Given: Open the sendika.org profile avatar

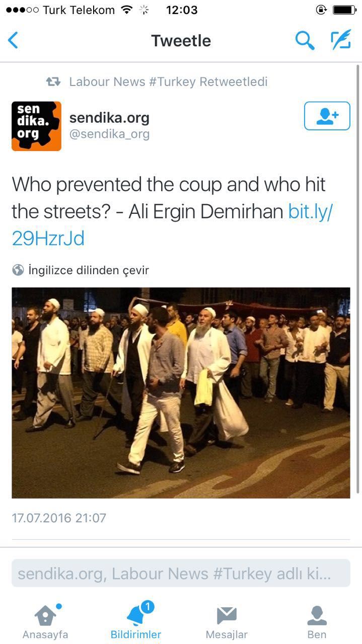Looking at the screenshot, I should (x=36, y=126).
